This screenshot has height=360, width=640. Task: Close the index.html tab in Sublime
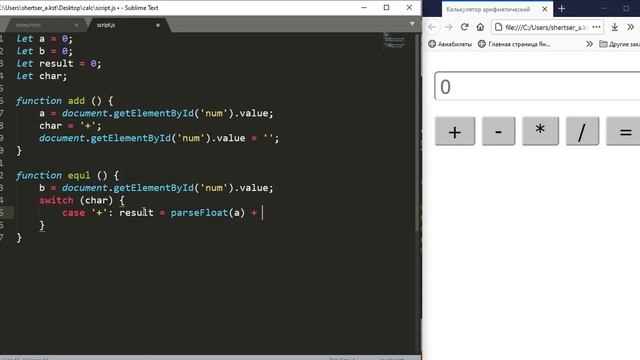coord(76,25)
